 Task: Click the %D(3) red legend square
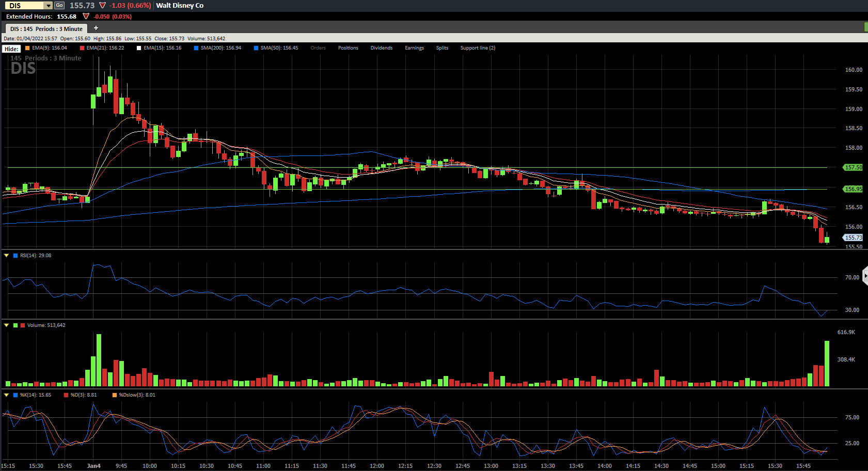(x=66, y=395)
